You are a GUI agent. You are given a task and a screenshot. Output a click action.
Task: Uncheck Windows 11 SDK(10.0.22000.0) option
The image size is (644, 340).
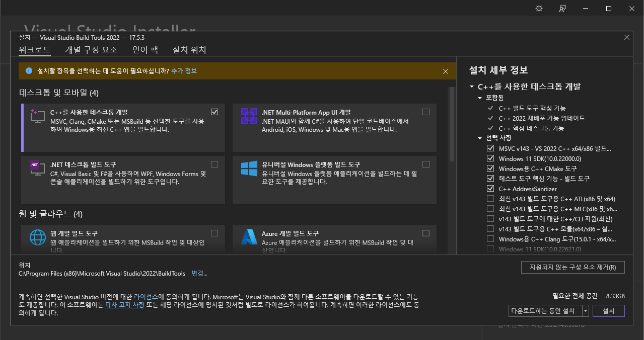coord(490,158)
